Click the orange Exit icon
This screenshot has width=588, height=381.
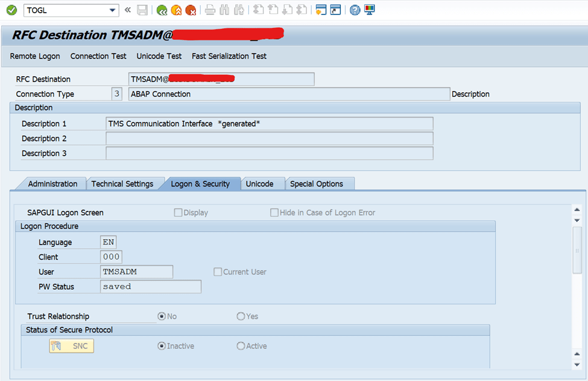click(176, 10)
